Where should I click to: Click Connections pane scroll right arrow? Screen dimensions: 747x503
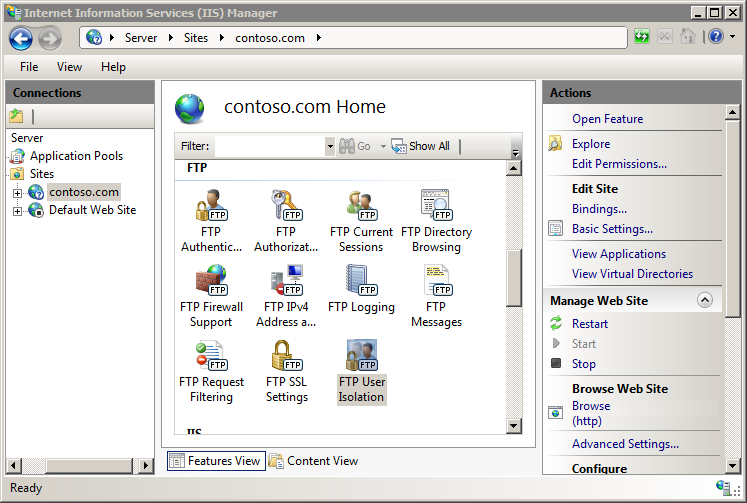[146, 465]
